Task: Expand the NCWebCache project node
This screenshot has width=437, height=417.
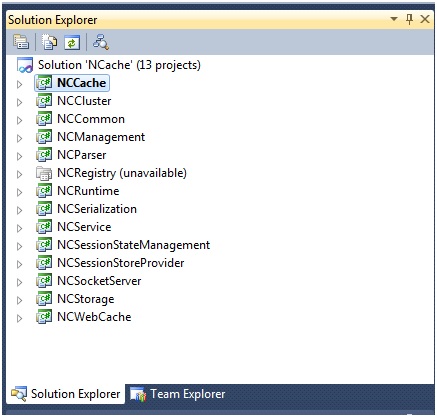Action: click(19, 318)
